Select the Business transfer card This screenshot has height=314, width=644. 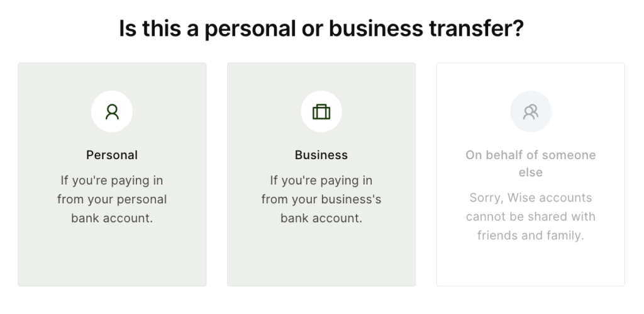(x=321, y=174)
